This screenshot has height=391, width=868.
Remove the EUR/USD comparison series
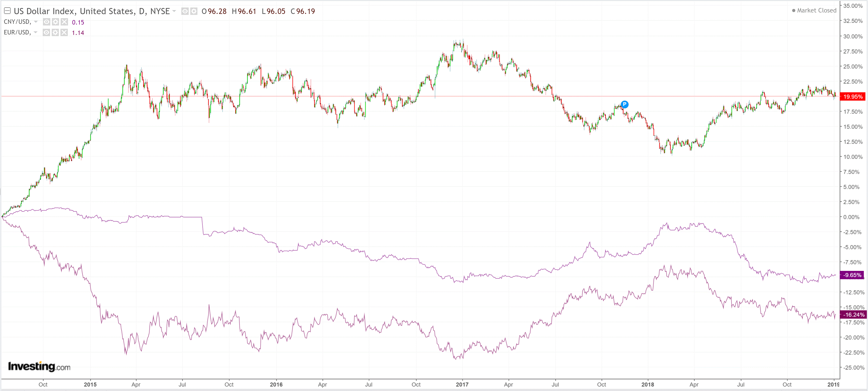64,33
